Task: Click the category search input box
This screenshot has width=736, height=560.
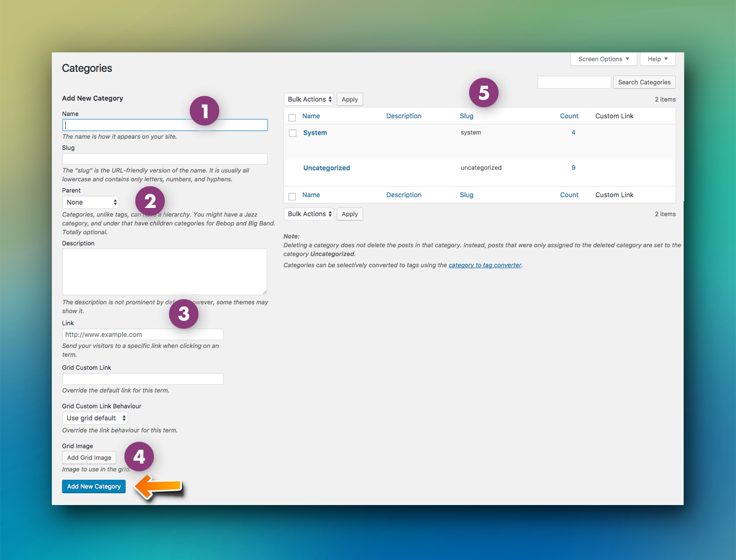Action: 574,82
